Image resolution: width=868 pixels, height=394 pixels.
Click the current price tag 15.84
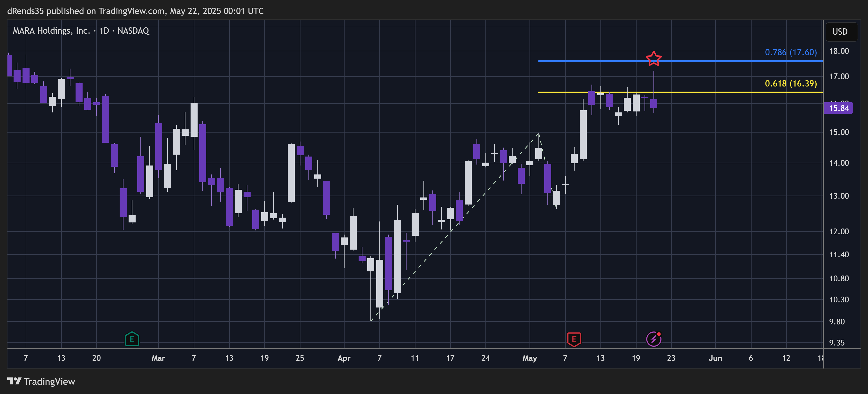(838, 108)
